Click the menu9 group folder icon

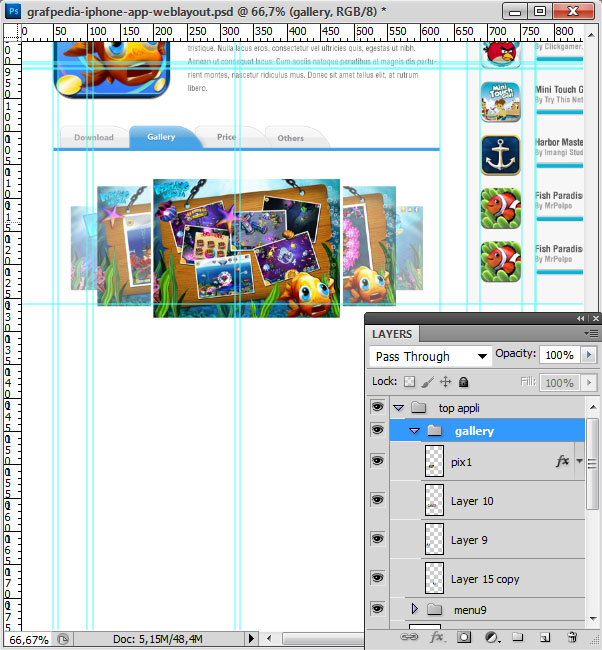(435, 609)
